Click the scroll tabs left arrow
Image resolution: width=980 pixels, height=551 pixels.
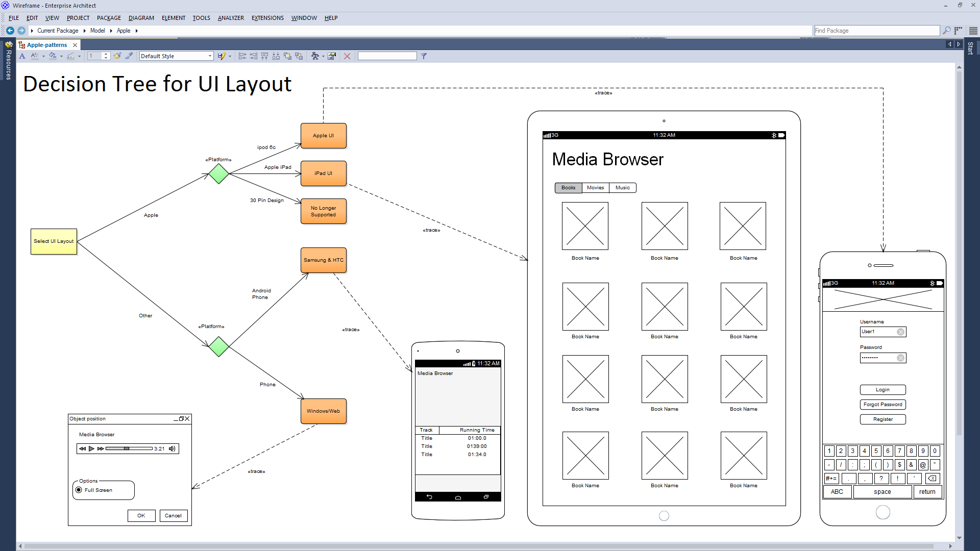click(950, 44)
